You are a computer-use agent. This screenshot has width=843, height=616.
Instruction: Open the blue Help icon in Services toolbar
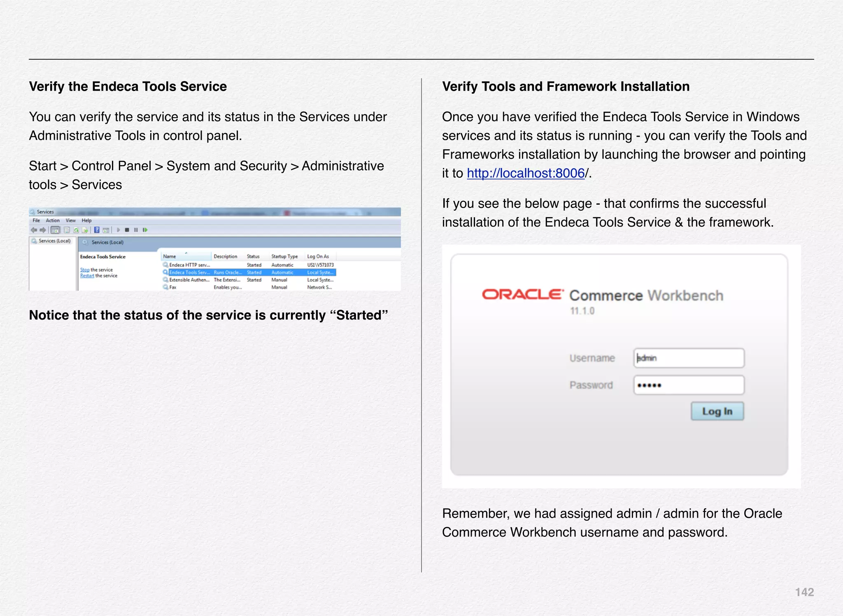point(97,230)
